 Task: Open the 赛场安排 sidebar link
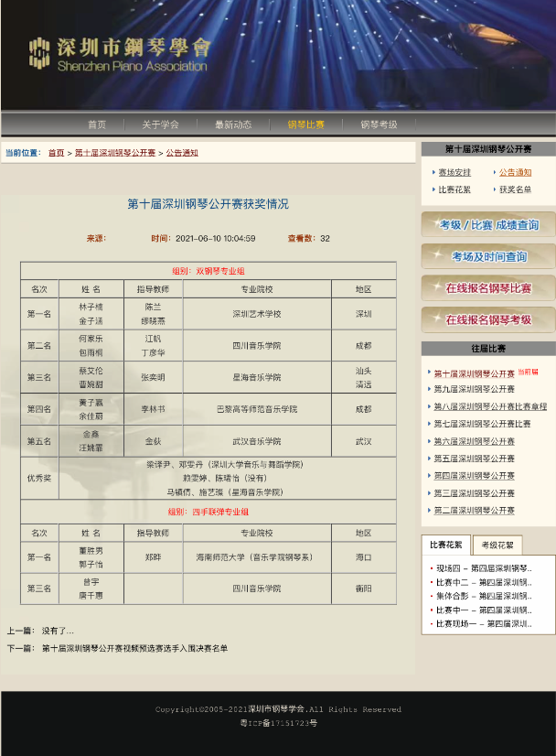point(454,172)
